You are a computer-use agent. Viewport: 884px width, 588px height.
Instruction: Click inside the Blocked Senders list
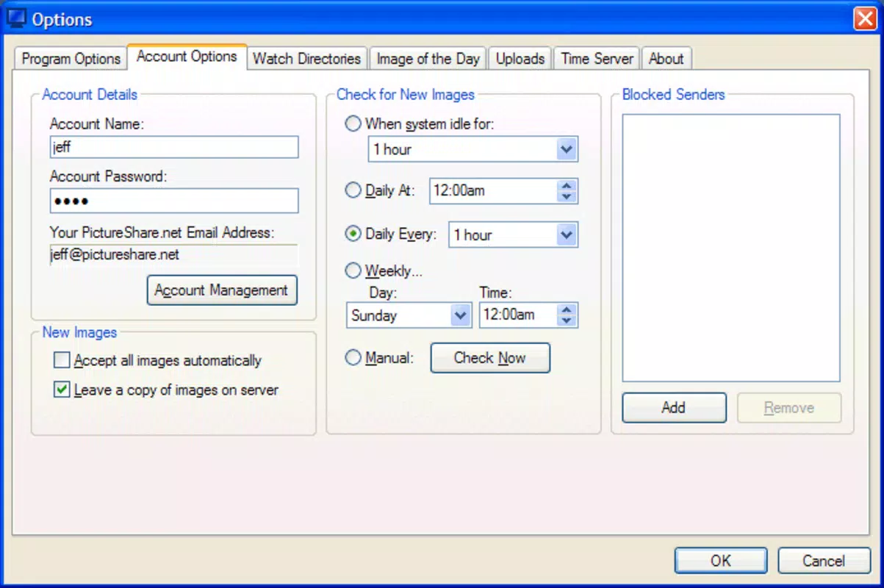(x=731, y=248)
